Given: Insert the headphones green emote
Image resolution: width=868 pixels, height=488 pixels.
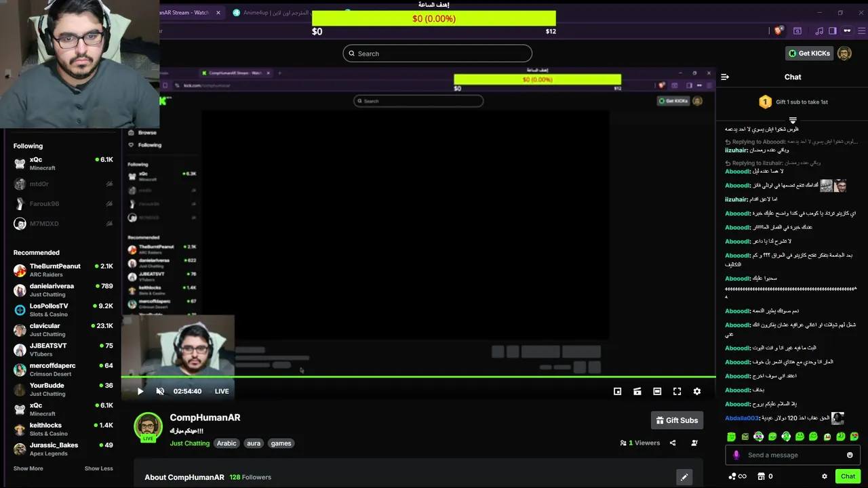Looking at the screenshot, I should pyautogui.click(x=786, y=436).
